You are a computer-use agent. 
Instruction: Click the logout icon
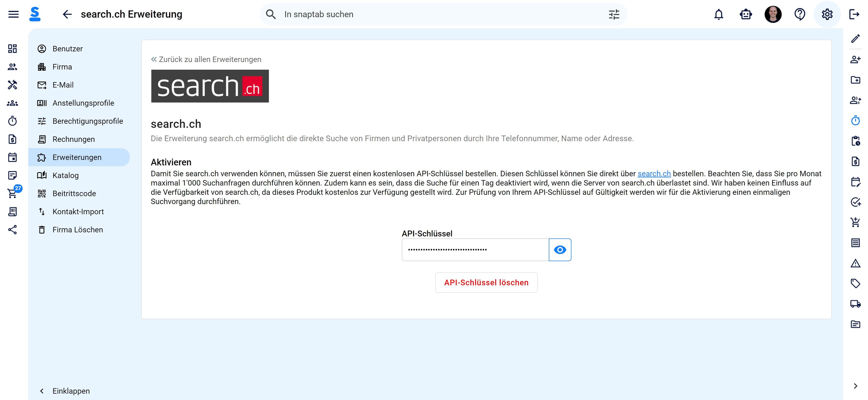854,14
